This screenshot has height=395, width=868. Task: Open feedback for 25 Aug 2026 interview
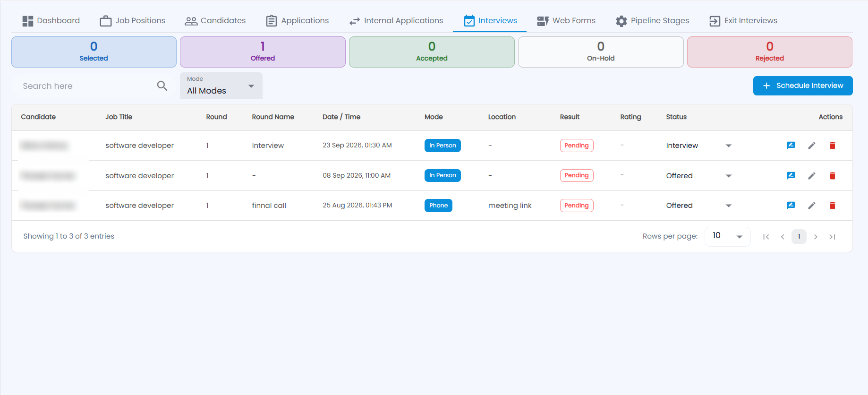click(x=791, y=206)
